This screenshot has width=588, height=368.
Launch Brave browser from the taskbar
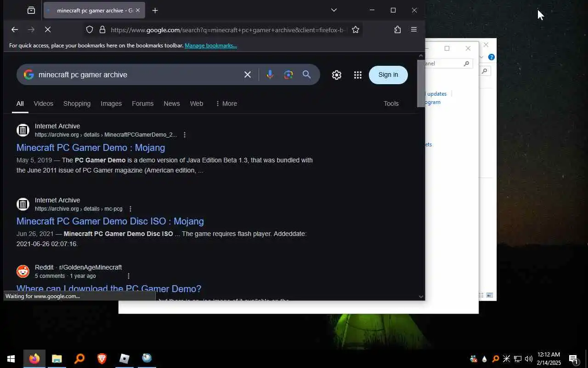point(102,358)
